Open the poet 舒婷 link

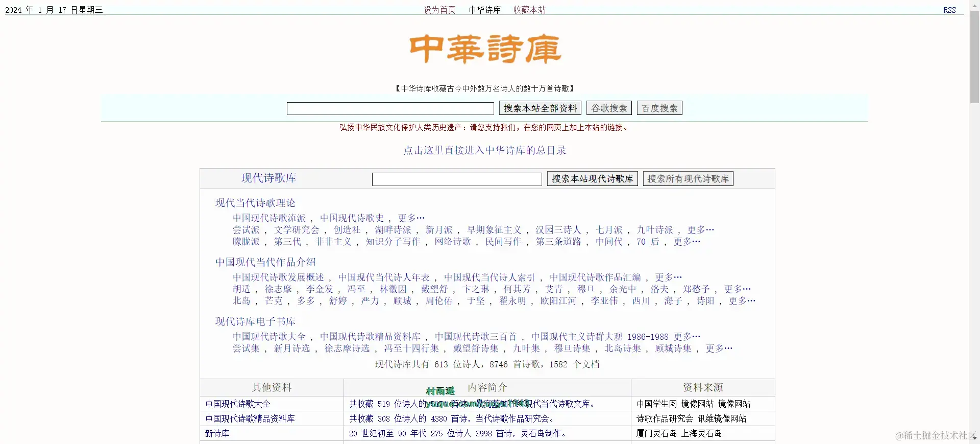(338, 301)
